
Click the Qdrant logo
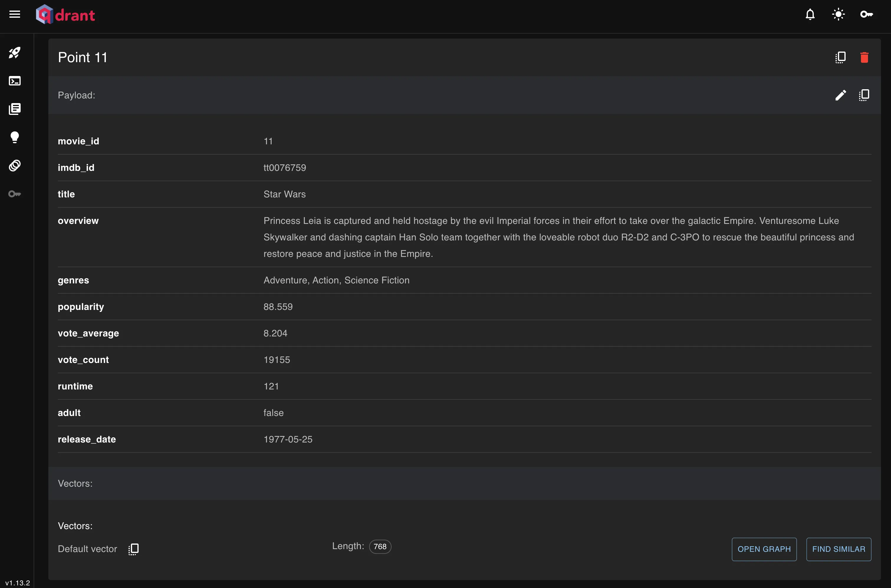tap(65, 15)
